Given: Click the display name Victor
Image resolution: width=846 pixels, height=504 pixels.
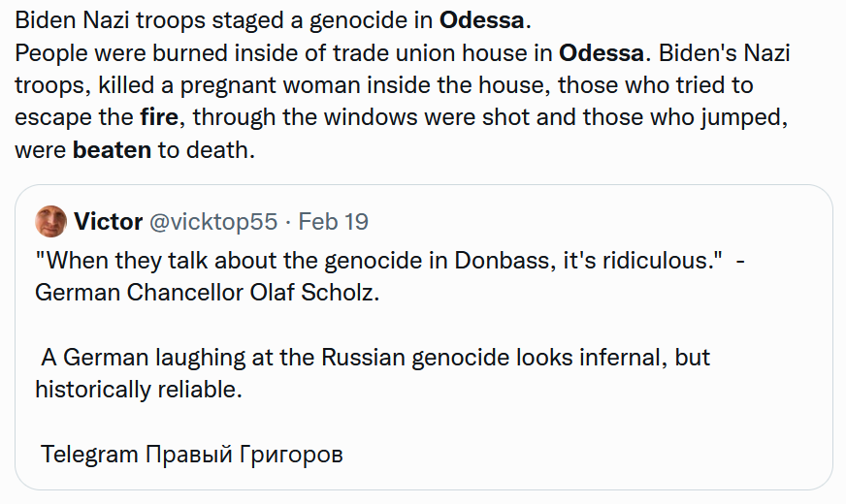Looking at the screenshot, I should tap(108, 222).
